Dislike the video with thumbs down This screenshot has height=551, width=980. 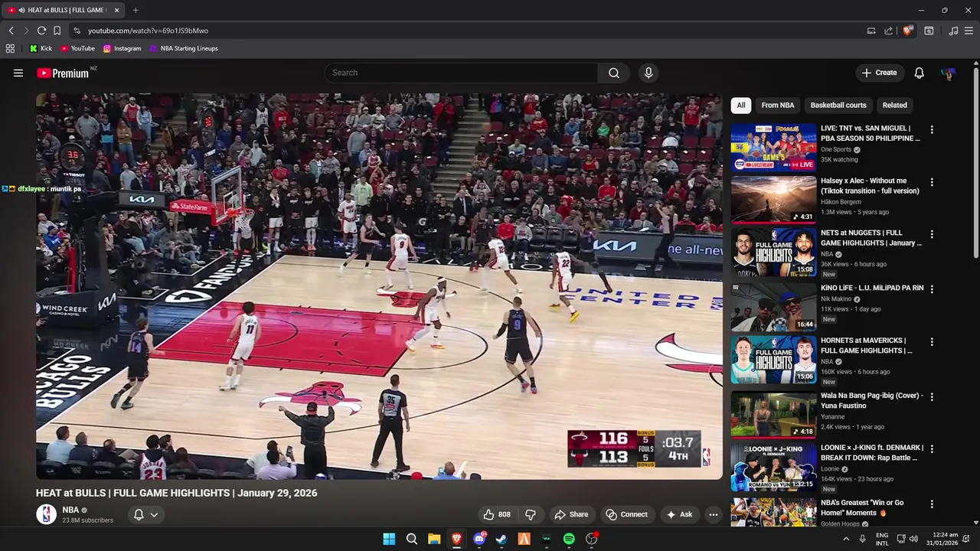530,514
